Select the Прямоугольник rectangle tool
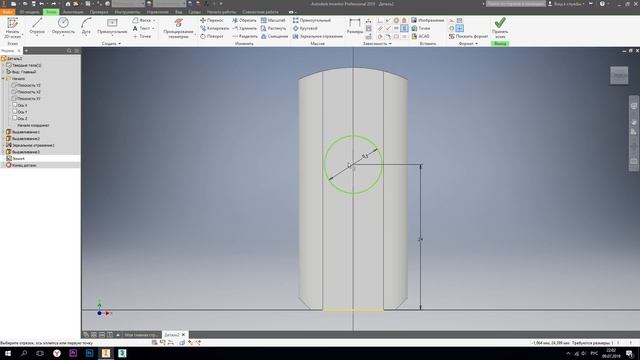640x360 pixels. 112,26
